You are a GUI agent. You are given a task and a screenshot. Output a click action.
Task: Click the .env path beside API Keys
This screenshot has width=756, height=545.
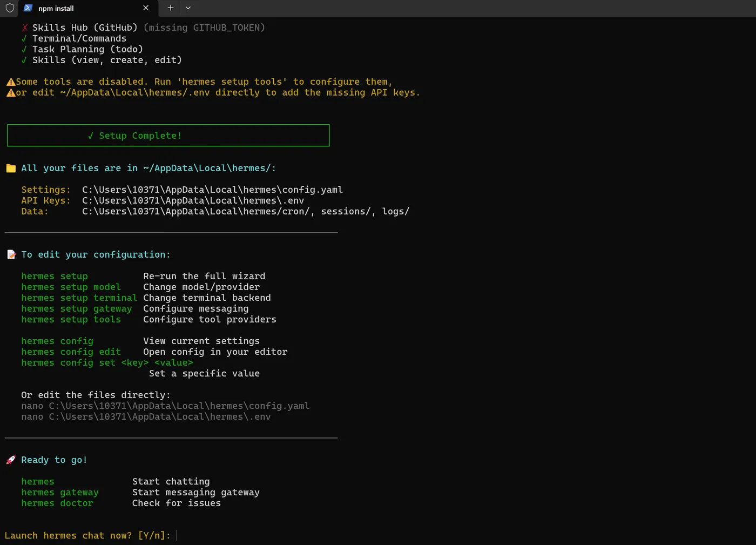tap(193, 200)
